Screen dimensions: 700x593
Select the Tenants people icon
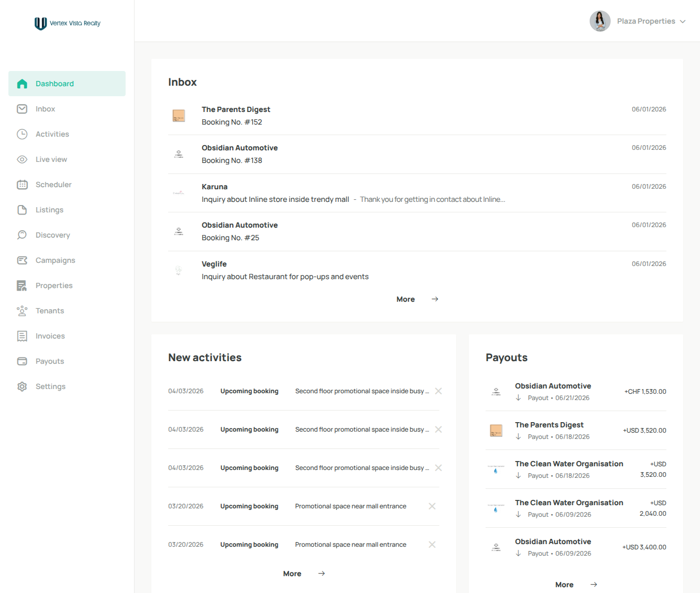coord(22,311)
